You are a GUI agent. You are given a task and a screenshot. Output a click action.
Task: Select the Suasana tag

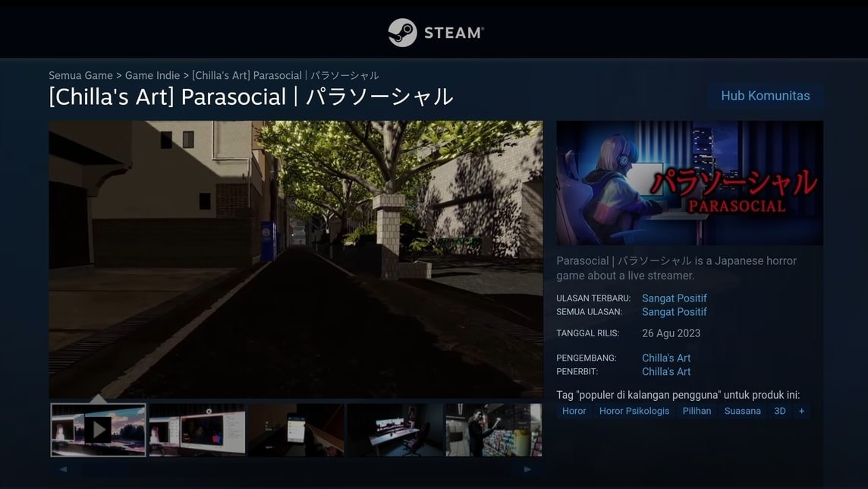[742, 411]
